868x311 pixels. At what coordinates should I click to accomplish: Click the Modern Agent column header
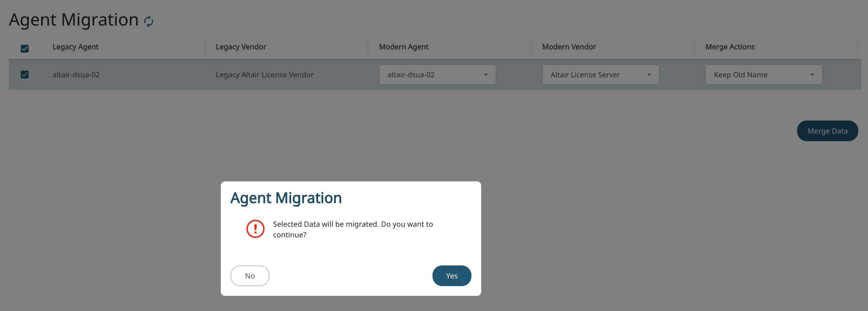[403, 47]
